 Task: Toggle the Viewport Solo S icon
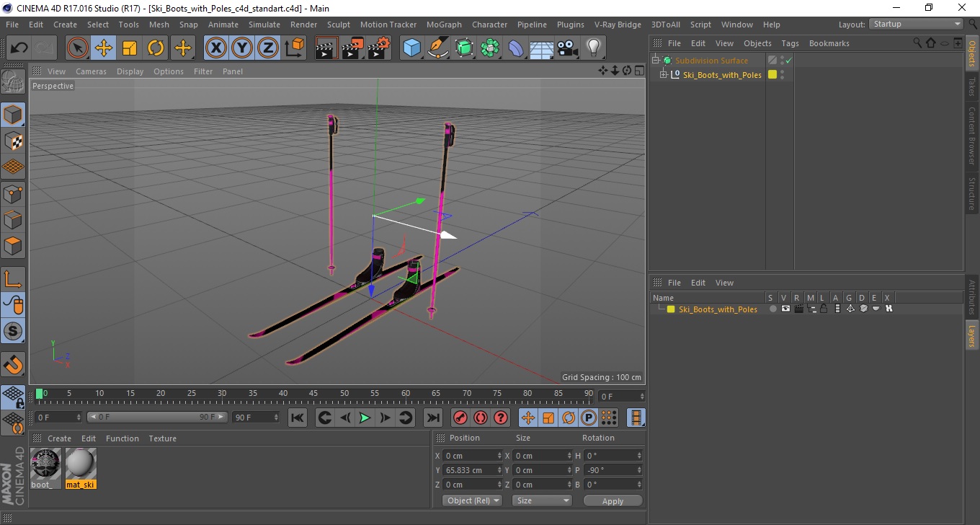click(13, 331)
